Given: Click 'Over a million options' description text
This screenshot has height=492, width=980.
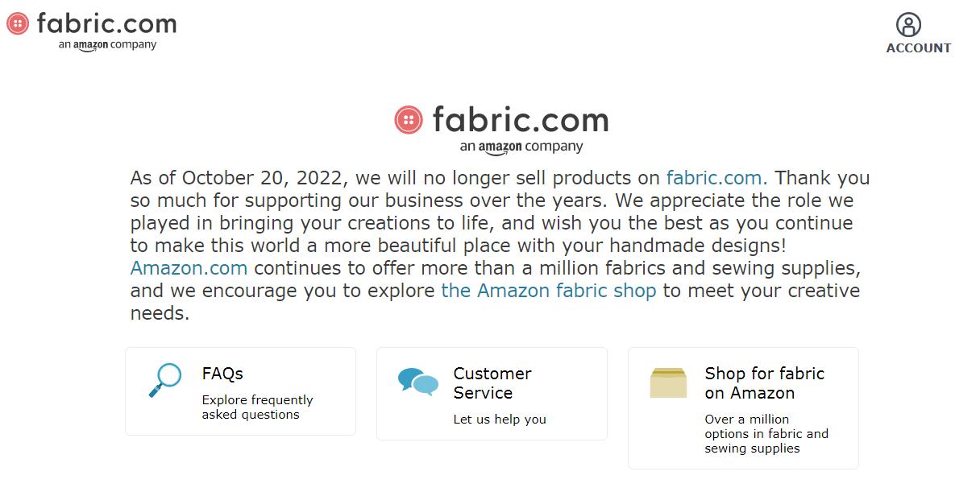Looking at the screenshot, I should coord(766,434).
